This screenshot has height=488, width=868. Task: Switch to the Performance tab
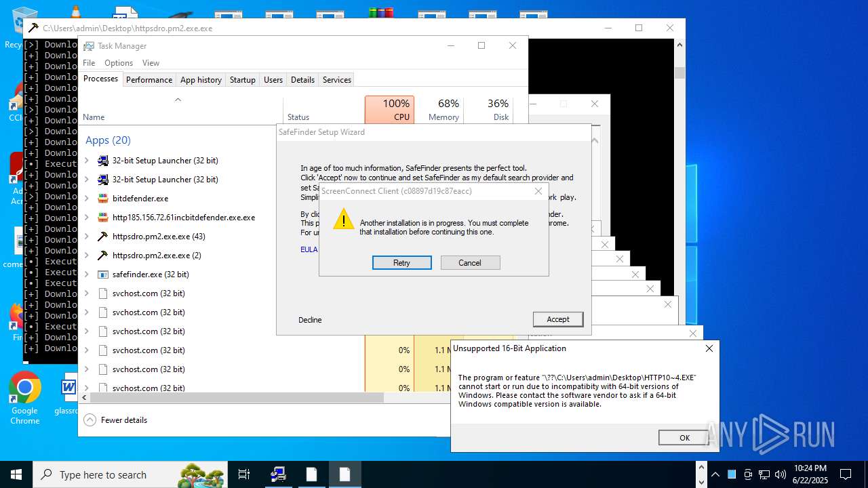149,80
